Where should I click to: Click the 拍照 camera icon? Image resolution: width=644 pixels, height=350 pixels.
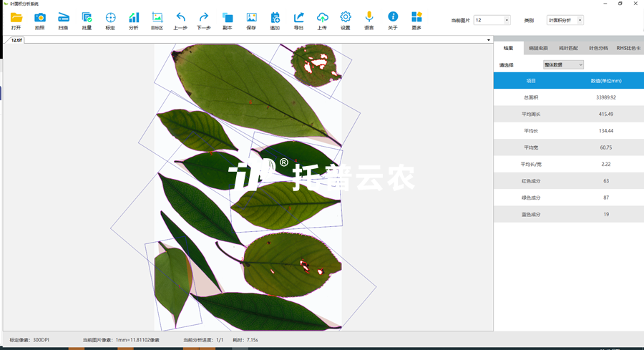pos(39,19)
